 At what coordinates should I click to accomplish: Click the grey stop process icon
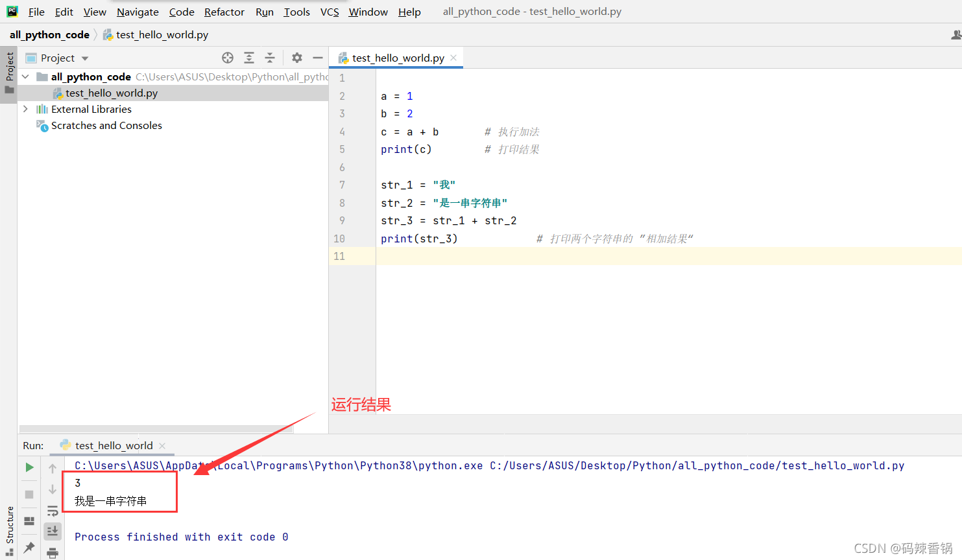click(x=29, y=494)
